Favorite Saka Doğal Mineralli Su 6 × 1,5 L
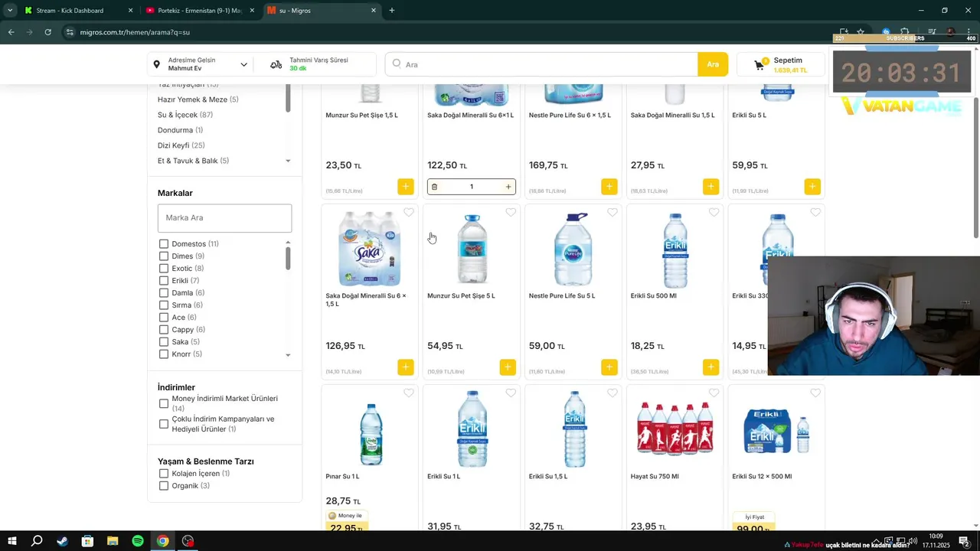Image resolution: width=980 pixels, height=551 pixels. pyautogui.click(x=409, y=213)
